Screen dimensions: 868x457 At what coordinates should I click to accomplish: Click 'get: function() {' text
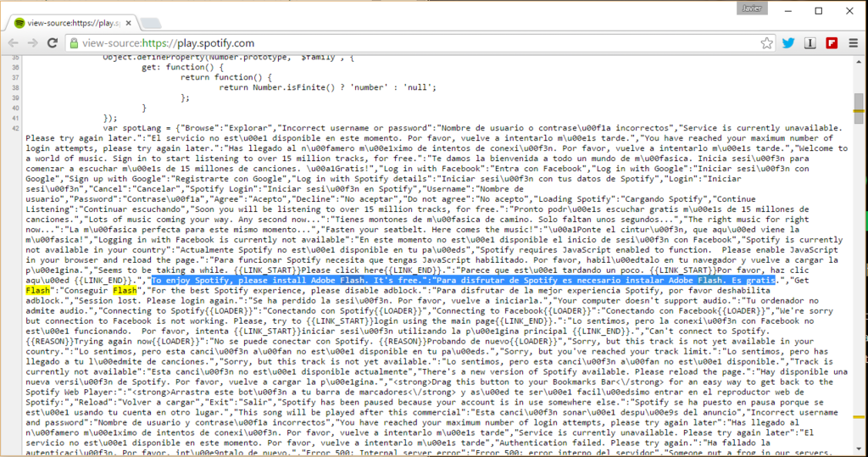pyautogui.click(x=182, y=67)
